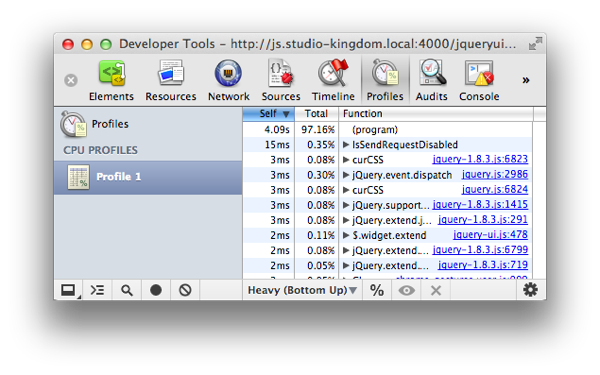The width and height of the screenshot is (600, 375).
Task: Open the Heavy (Bottom Up) view dropdown
Action: pyautogui.click(x=302, y=290)
